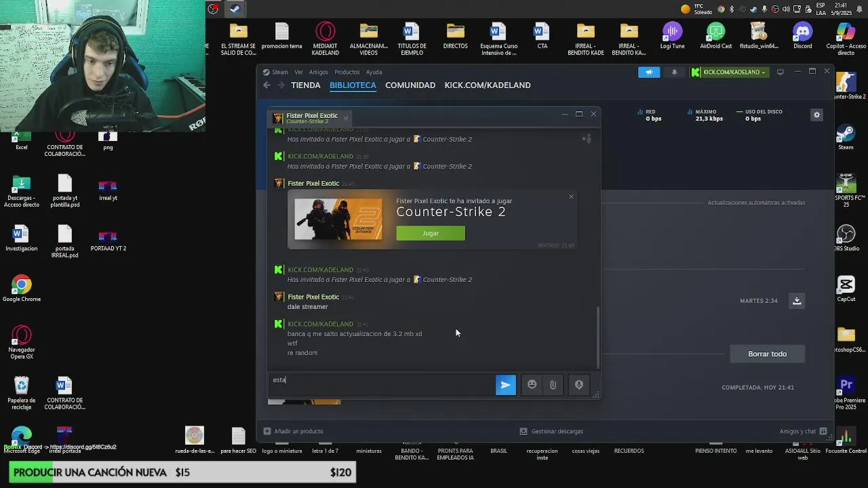Image resolution: width=868 pixels, height=488 pixels.
Task: Select the DIRECTOS folder icon
Action: (x=455, y=35)
